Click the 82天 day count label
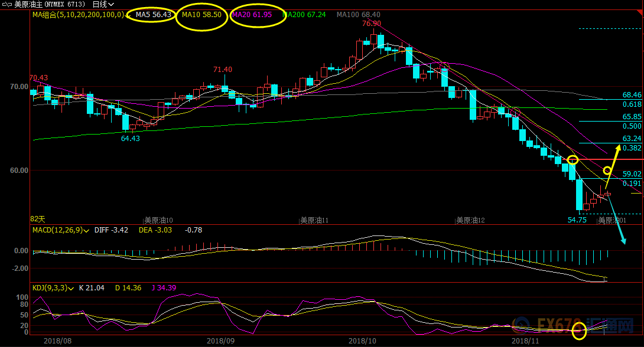This screenshot has width=644, height=347. [38, 220]
